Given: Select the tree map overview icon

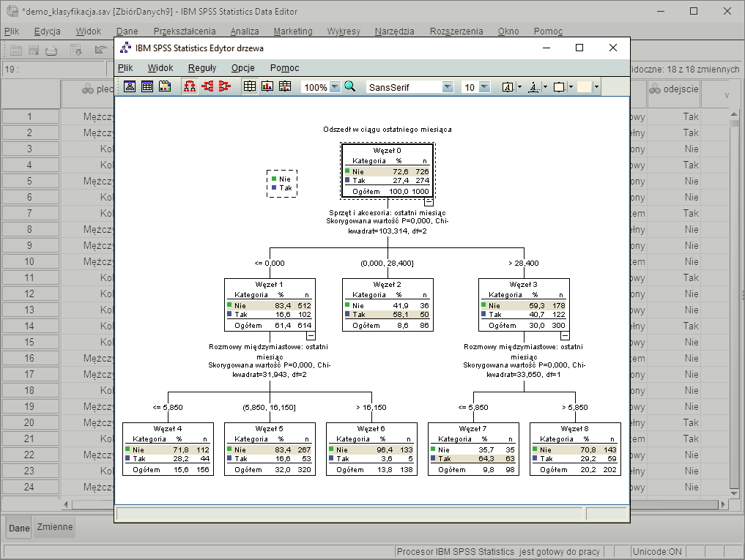Looking at the screenshot, I should (x=130, y=86).
